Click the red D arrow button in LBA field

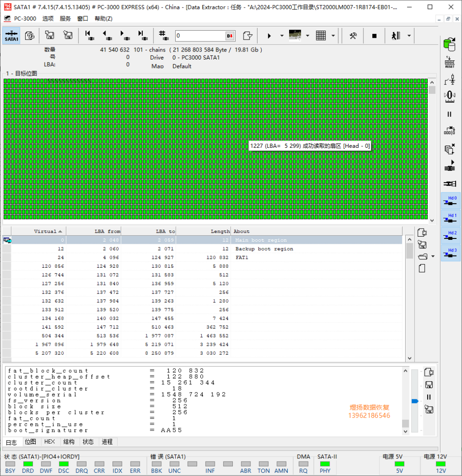(x=230, y=36)
